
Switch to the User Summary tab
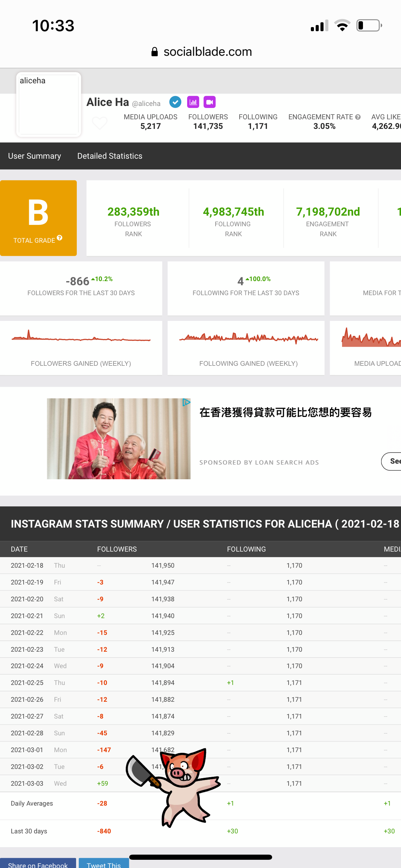[35, 156]
